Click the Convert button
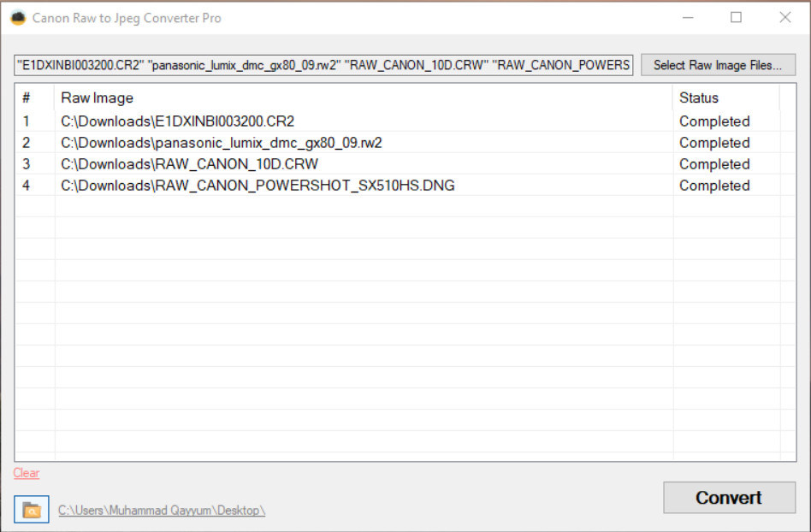This screenshot has width=811, height=532. coord(729,498)
